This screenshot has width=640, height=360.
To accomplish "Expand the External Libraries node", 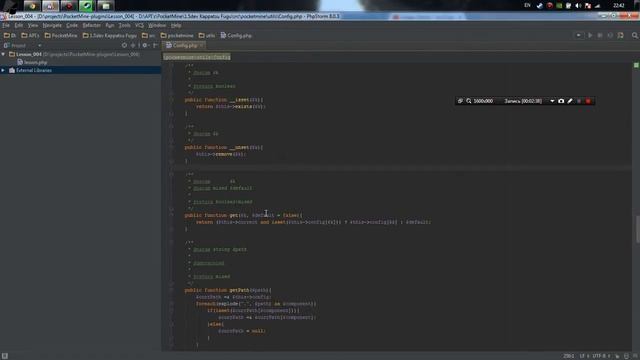I will (3, 70).
